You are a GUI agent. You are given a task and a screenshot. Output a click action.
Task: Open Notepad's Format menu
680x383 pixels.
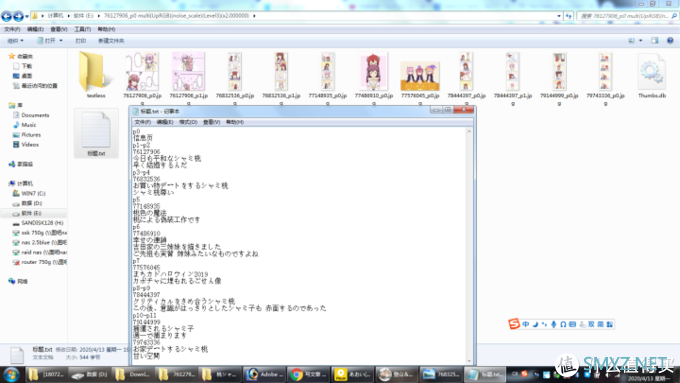coord(188,122)
